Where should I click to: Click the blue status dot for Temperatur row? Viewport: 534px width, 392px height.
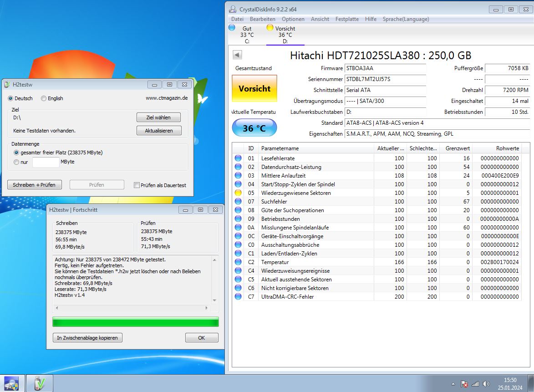click(238, 262)
